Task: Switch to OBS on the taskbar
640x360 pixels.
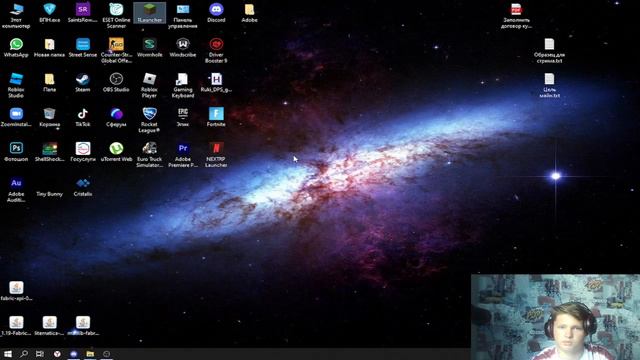Action: 107,354
